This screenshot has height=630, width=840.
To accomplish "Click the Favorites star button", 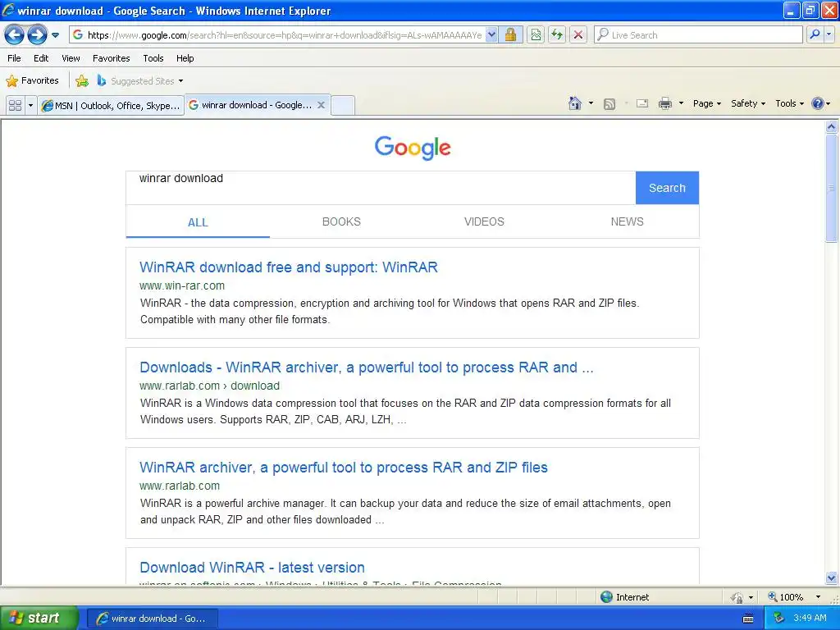I will point(32,81).
